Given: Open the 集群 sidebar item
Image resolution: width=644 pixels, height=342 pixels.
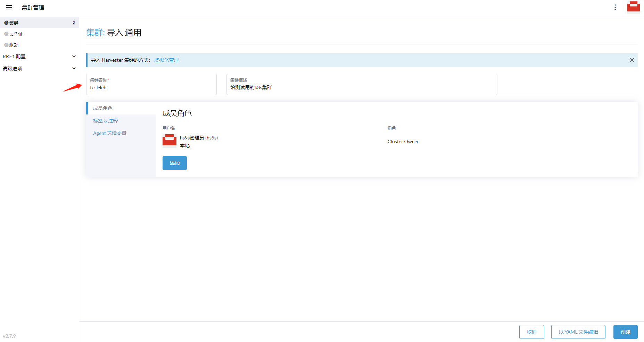Looking at the screenshot, I should pyautogui.click(x=39, y=23).
